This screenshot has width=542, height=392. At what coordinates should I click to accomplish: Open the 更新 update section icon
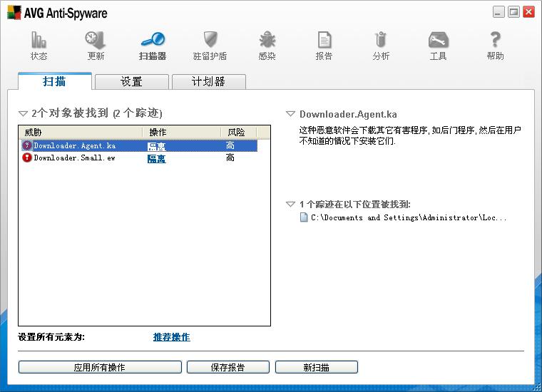(96, 40)
